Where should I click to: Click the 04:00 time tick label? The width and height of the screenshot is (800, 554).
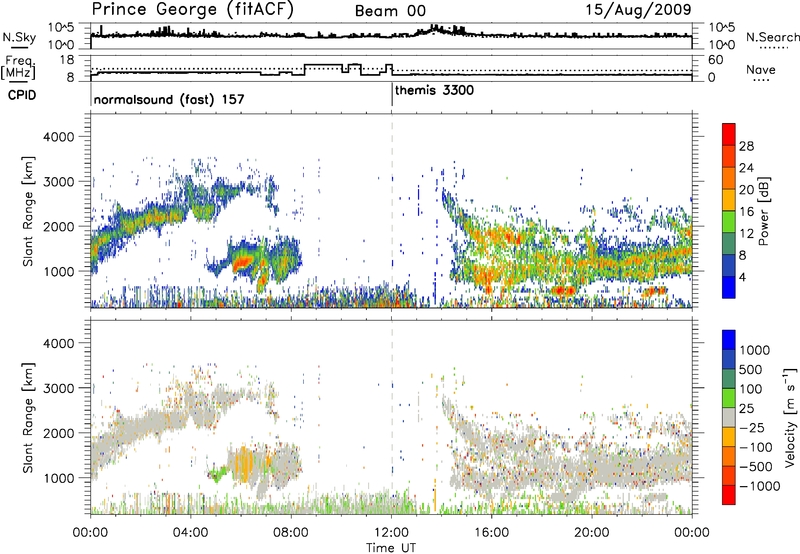coord(190,533)
